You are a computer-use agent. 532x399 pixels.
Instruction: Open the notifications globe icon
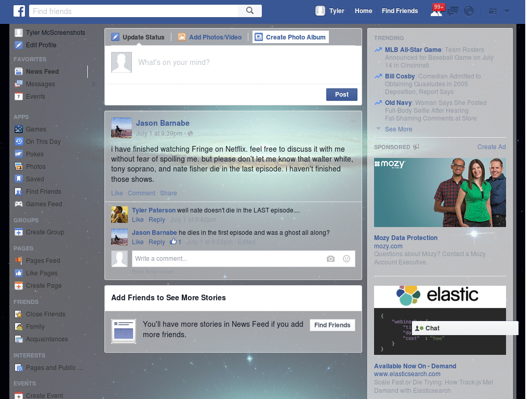[x=469, y=11]
